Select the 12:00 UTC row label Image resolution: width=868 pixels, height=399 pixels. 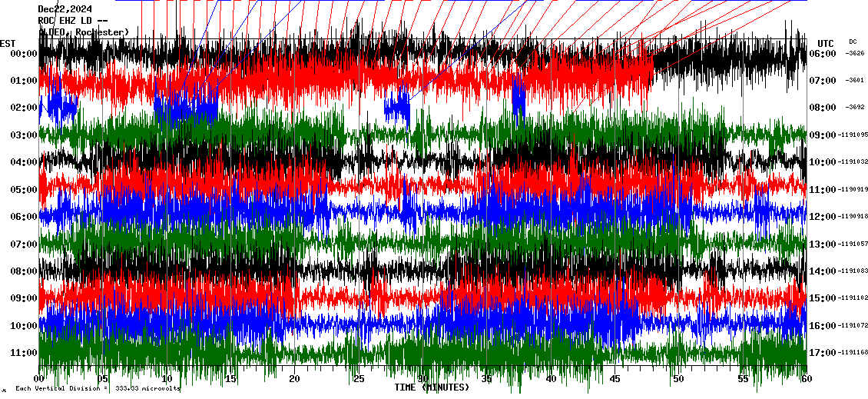(823, 217)
